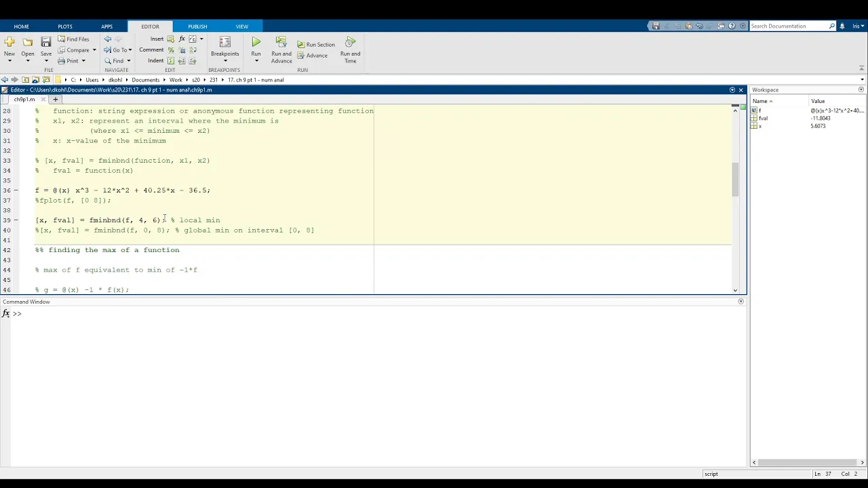
Task: Click the notifications bell icon
Action: pyautogui.click(x=842, y=26)
